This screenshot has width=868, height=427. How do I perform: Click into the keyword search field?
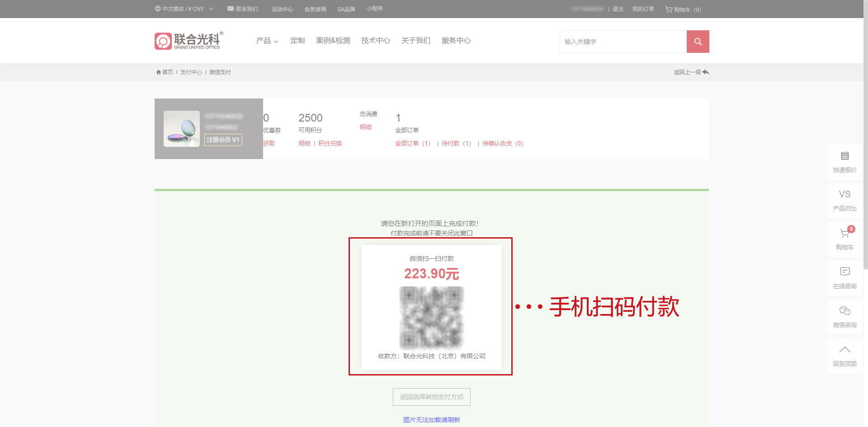point(623,42)
